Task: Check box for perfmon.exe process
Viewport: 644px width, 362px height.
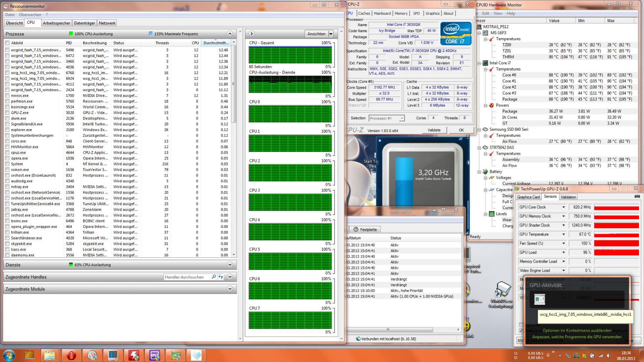Action: (x=7, y=101)
